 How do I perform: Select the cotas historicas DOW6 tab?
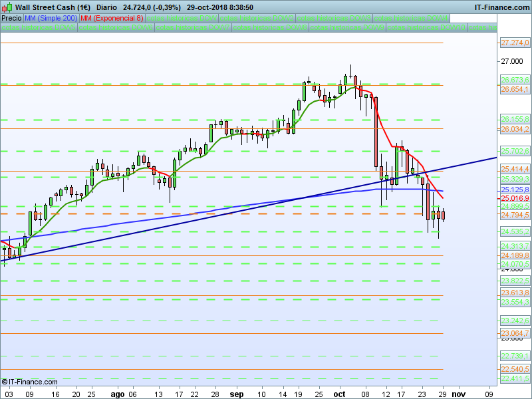[x=116, y=27]
